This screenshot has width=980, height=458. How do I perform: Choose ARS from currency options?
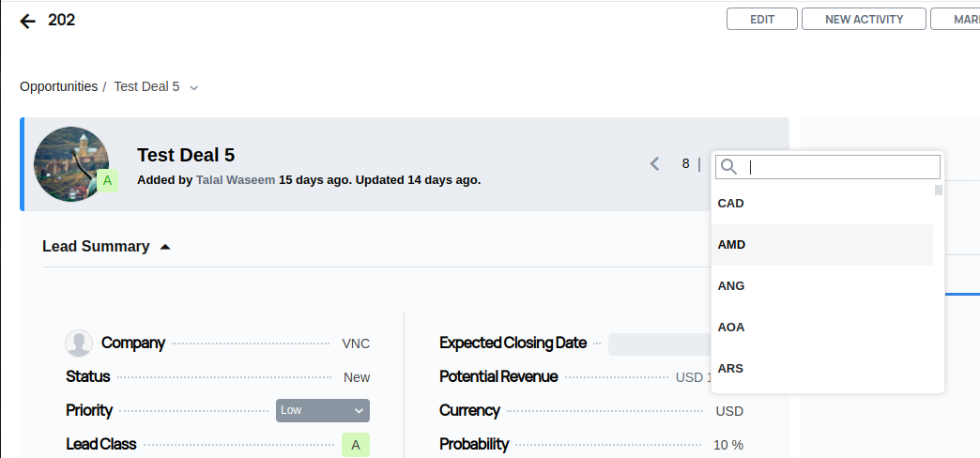tap(730, 368)
